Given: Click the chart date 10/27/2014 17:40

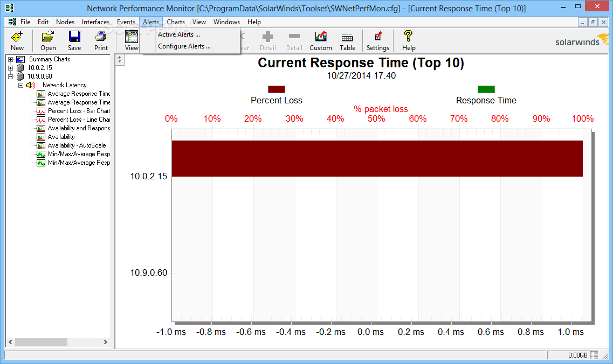Looking at the screenshot, I should point(361,76).
